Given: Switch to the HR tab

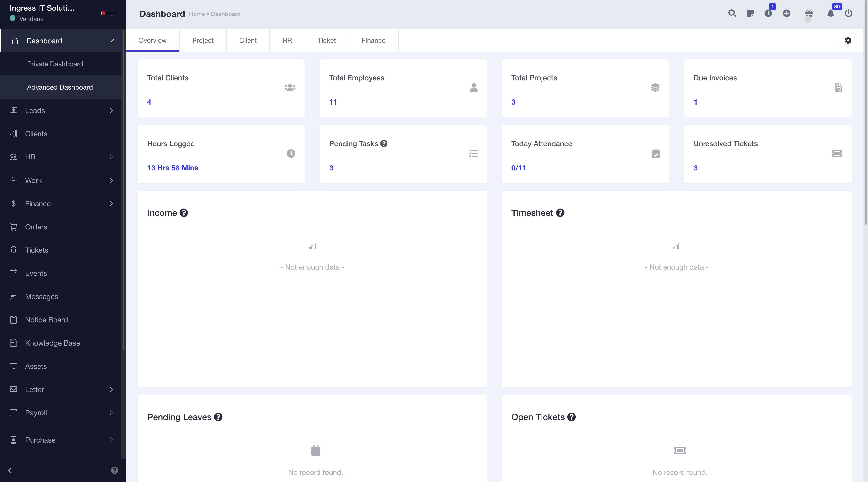Looking at the screenshot, I should click(287, 40).
